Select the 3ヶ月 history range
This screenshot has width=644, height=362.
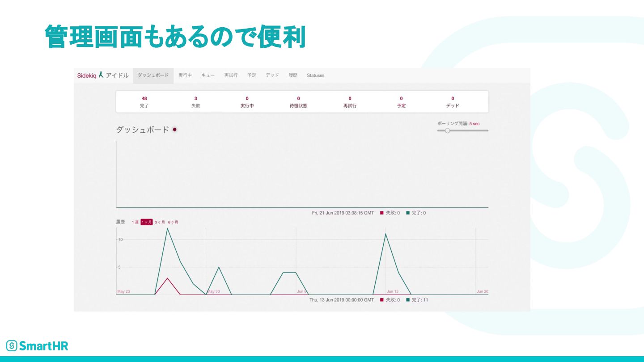[x=160, y=222]
